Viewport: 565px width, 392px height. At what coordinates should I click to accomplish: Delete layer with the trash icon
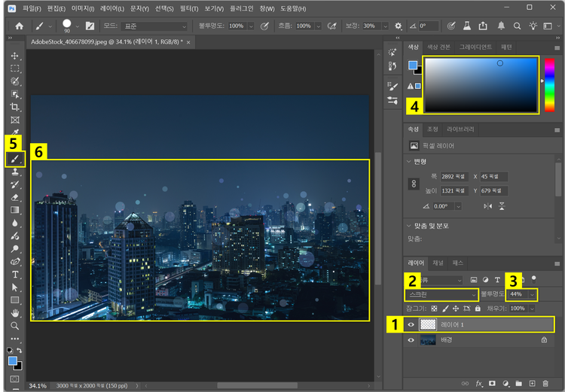(546, 384)
